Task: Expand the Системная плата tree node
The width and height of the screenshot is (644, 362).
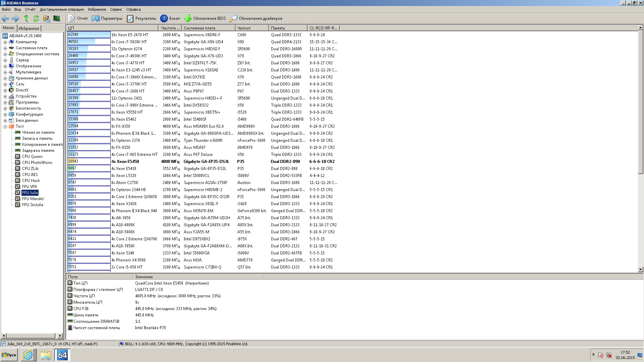Action: (5, 48)
